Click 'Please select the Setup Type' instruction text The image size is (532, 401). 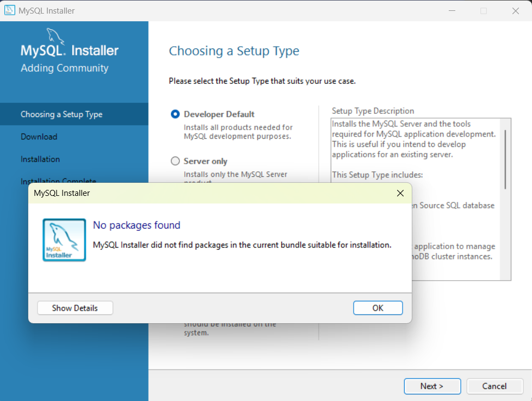coord(262,81)
